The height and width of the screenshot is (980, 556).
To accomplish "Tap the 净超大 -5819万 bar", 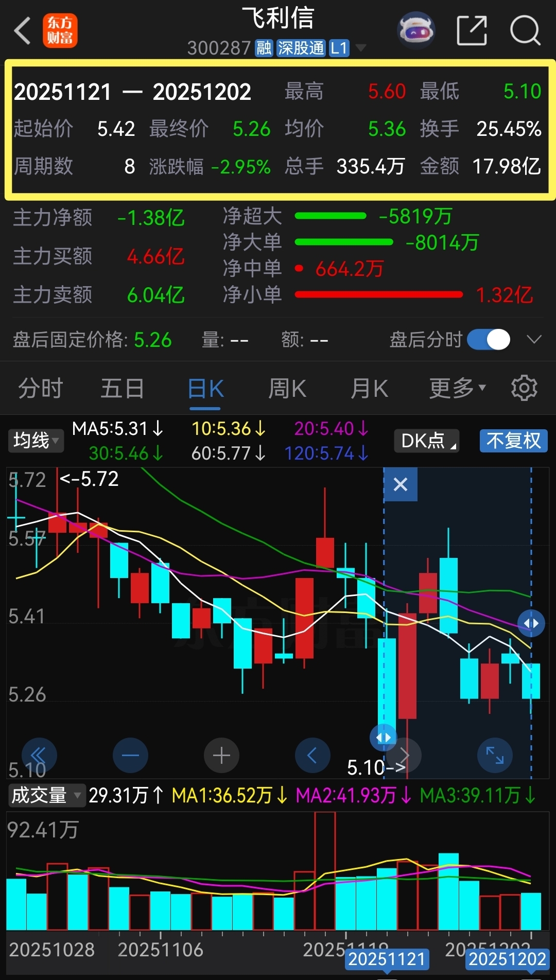I will [331, 216].
